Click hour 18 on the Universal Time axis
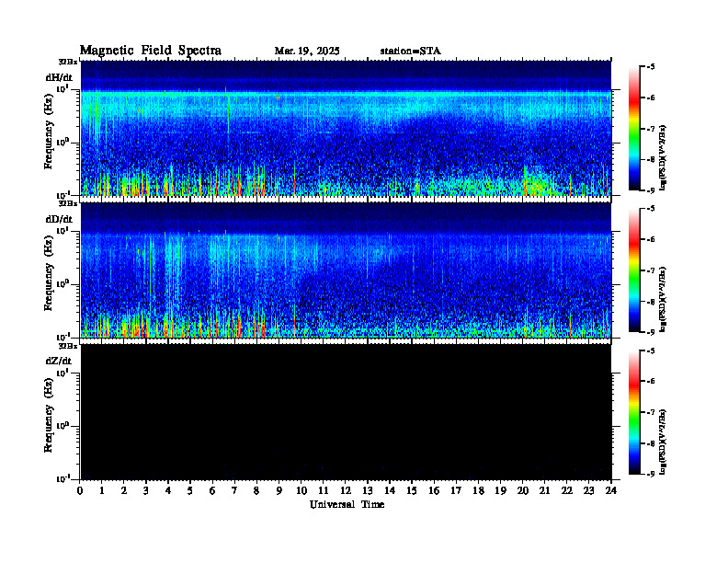This screenshot has height=563, width=728. (x=478, y=490)
